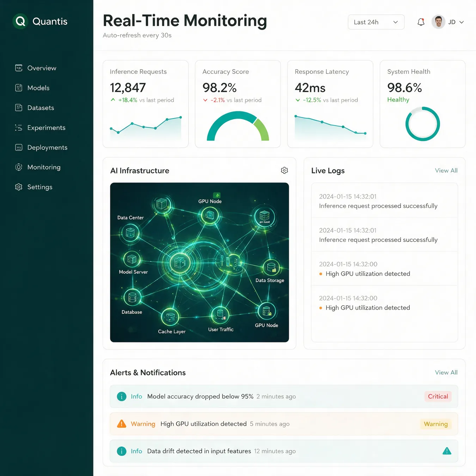476x476 pixels.
Task: Click the 98.2% accuracy value
Action: (x=219, y=87)
